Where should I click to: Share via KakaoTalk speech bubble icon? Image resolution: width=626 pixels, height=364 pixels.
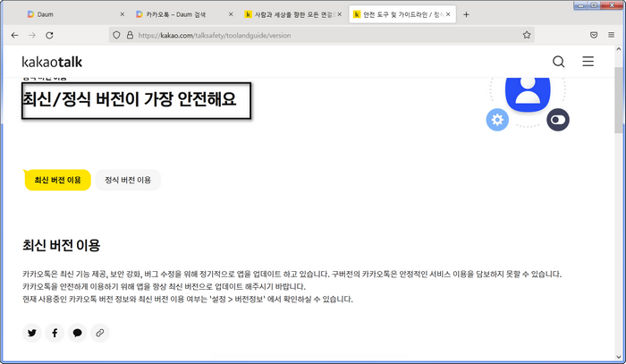[x=78, y=333]
